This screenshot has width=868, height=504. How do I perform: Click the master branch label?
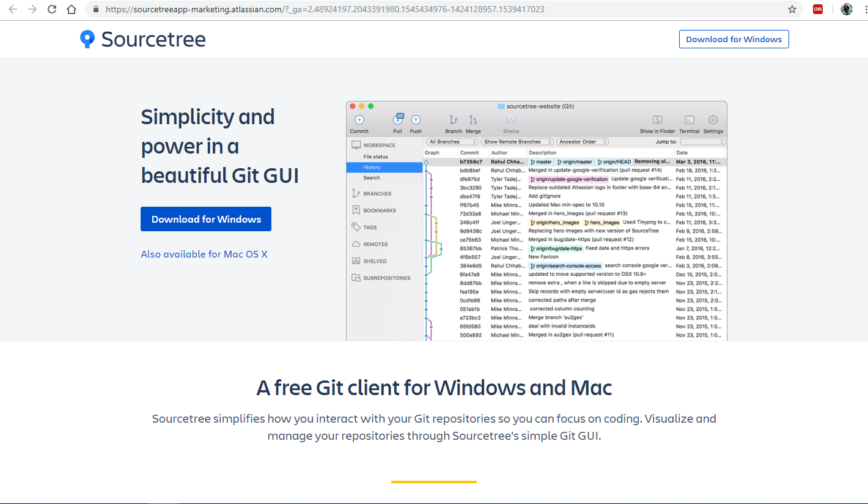coord(541,162)
